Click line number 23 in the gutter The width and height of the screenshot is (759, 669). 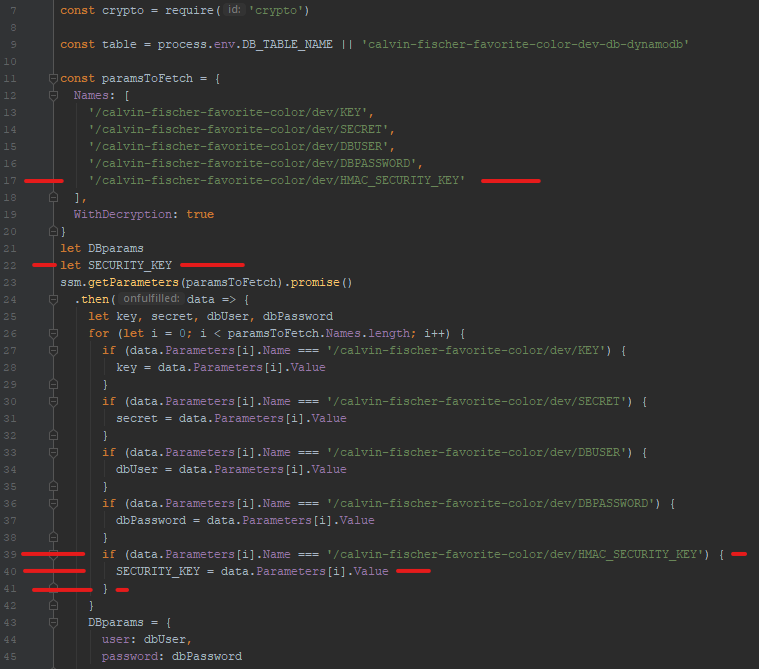click(x=10, y=282)
